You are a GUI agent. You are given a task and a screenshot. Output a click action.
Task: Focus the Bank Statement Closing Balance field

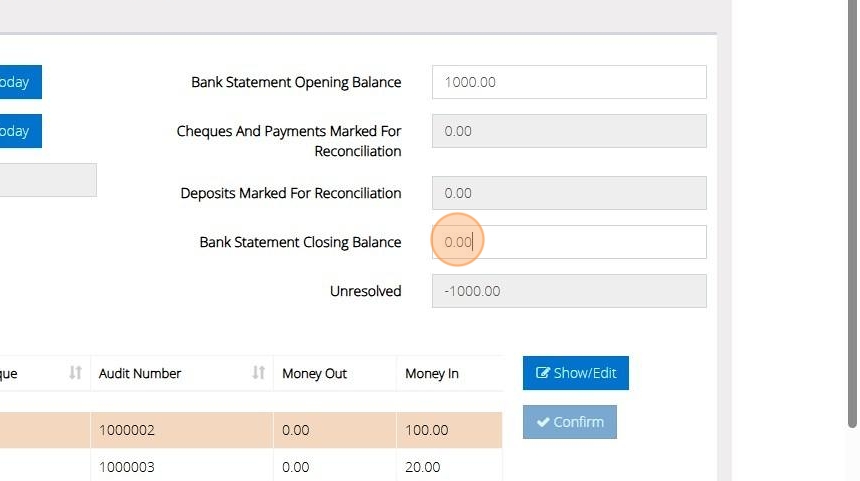point(569,242)
